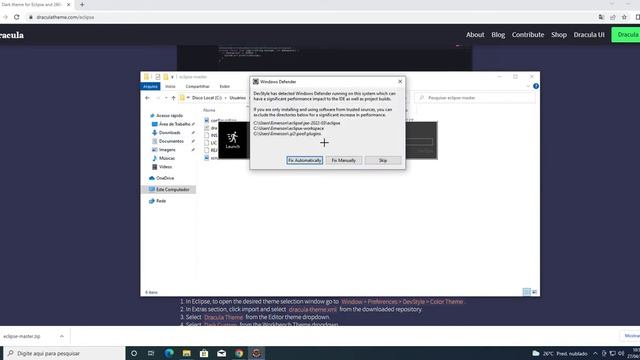The height and width of the screenshot is (360, 640).
Task: Open File Explorer from taskbar
Action: [187, 353]
